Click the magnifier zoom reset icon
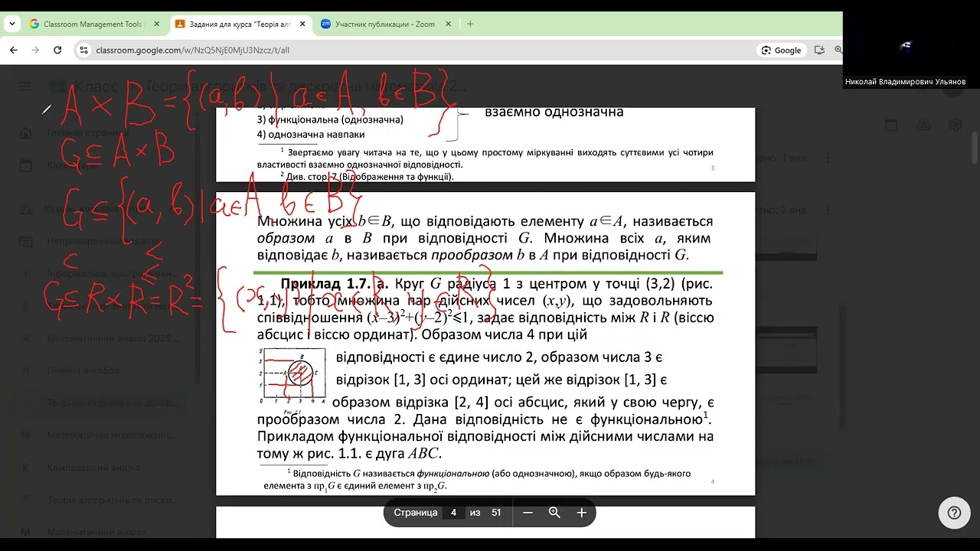The height and width of the screenshot is (551, 980). pyautogui.click(x=554, y=513)
